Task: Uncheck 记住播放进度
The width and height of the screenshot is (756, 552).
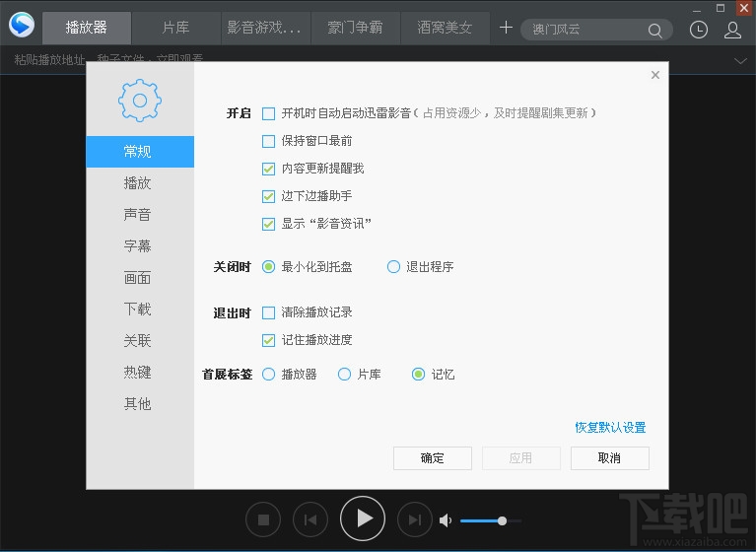Action: (x=268, y=340)
